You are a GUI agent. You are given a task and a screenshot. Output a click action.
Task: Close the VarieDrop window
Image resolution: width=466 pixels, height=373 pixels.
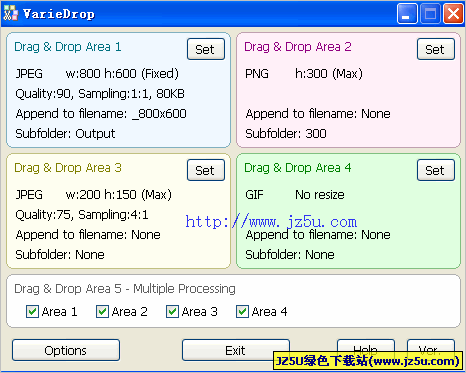coord(453,14)
